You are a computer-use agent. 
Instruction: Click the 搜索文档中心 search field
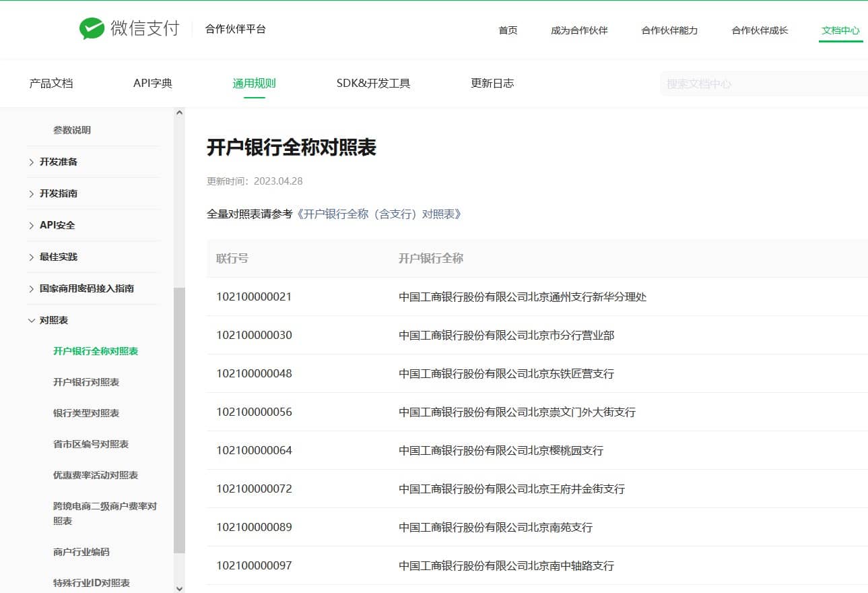(761, 84)
